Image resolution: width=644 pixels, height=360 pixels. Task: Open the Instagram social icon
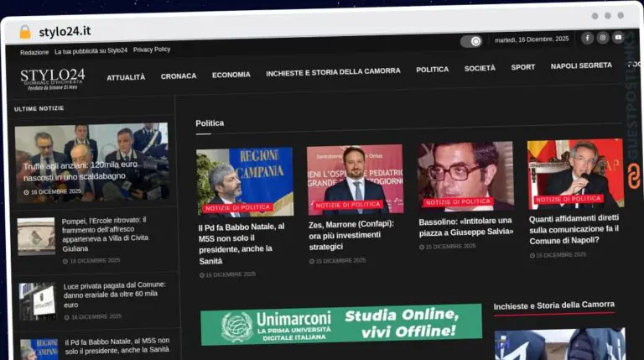602,38
